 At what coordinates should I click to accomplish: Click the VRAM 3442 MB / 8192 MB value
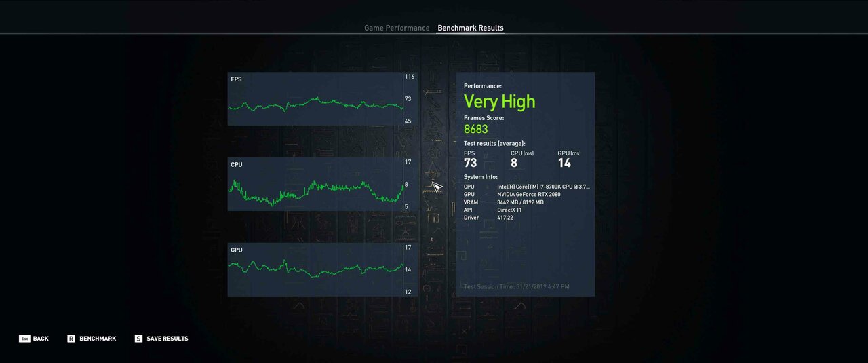tap(520, 202)
